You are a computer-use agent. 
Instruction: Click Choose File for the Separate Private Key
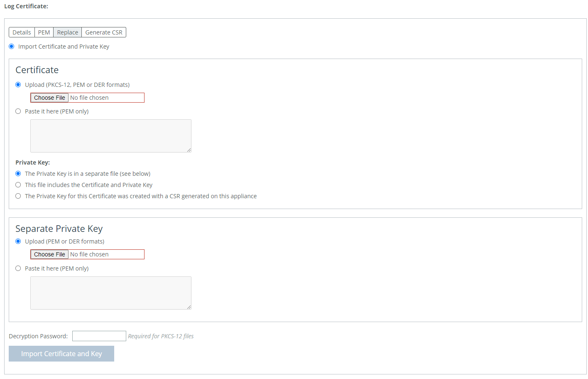point(49,254)
